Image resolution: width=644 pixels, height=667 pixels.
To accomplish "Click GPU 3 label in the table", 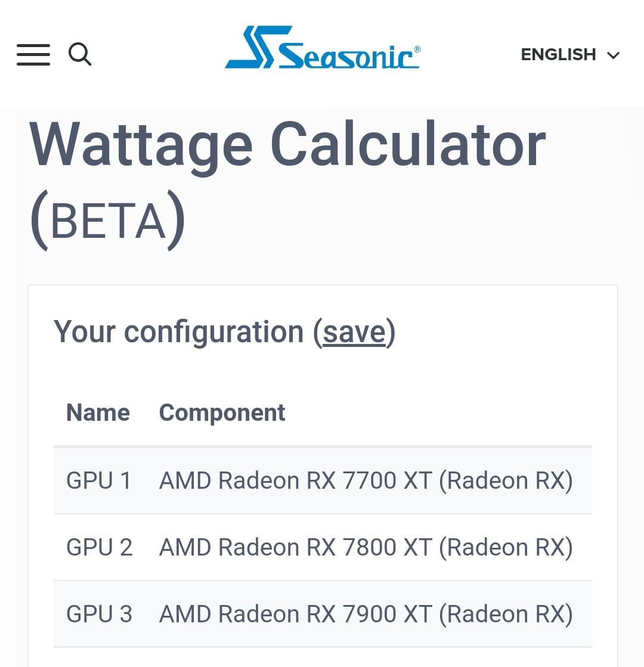I will (99, 613).
